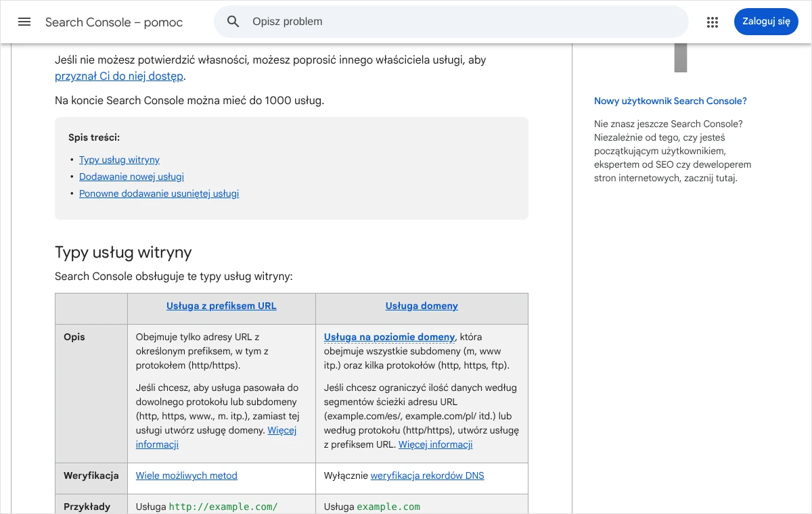Click the 'Spis treści:' label
This screenshot has width=812, height=514.
coord(94,137)
